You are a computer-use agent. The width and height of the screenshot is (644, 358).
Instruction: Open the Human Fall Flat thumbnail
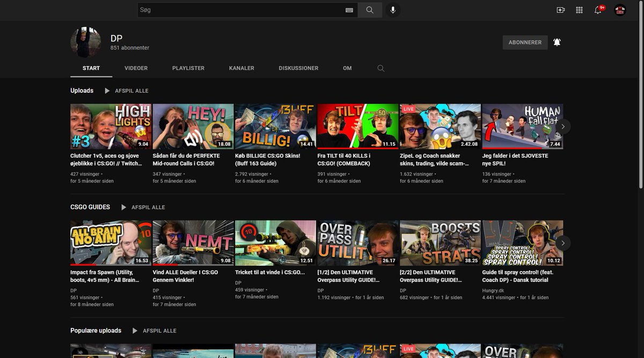[523, 126]
